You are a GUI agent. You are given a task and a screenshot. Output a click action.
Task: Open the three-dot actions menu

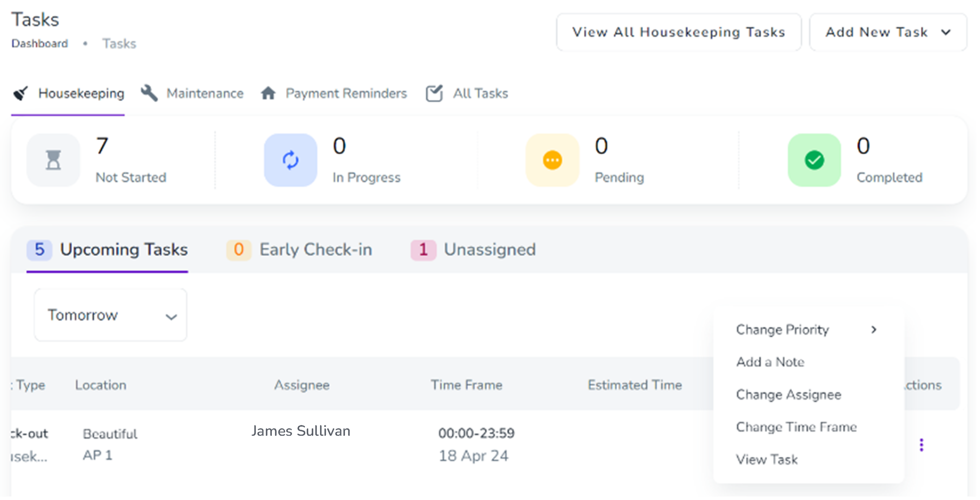tap(921, 445)
